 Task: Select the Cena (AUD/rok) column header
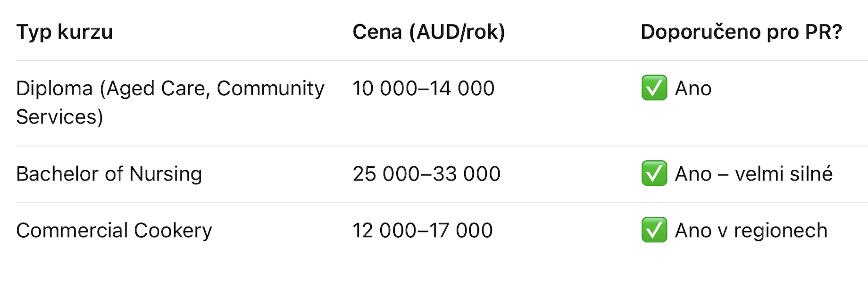coord(429,32)
